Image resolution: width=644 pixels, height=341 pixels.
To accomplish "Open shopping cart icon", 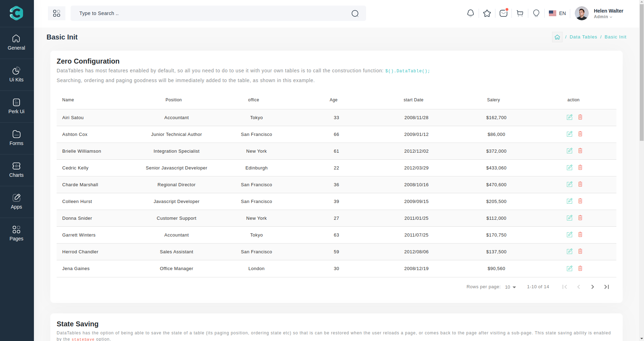I will [520, 13].
